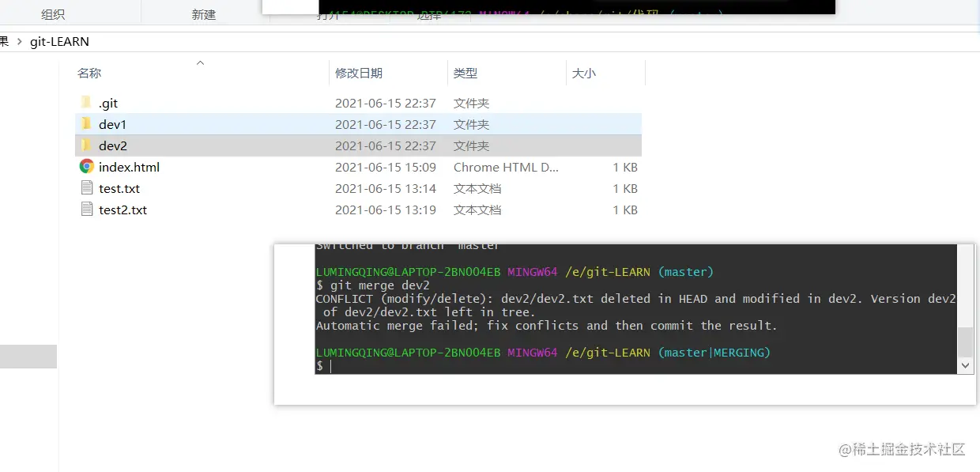
Task: Click the 文本文档 type of test.txt
Action: pos(477,188)
